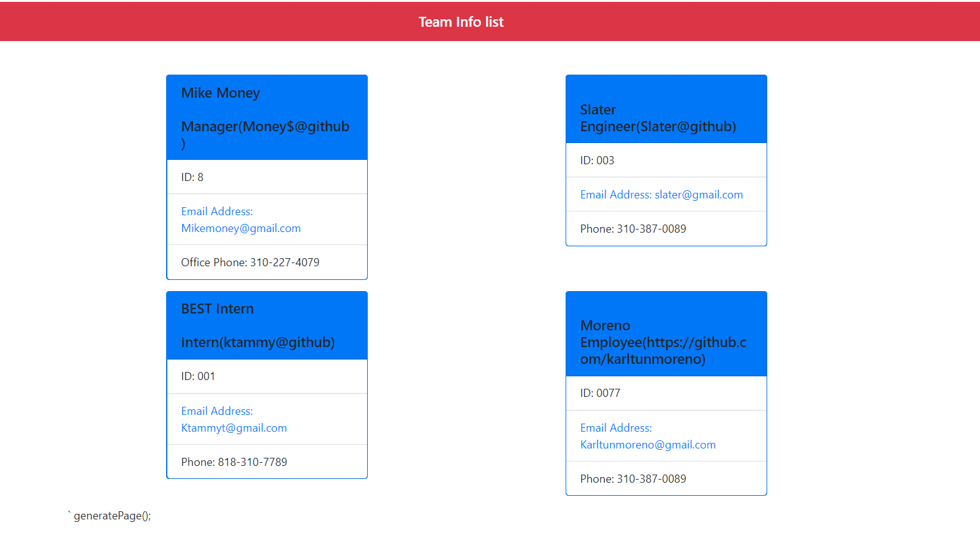Click Moreno's Phone: 310-387-0089 row
Viewport: 980px width, 548px height.
point(666,479)
